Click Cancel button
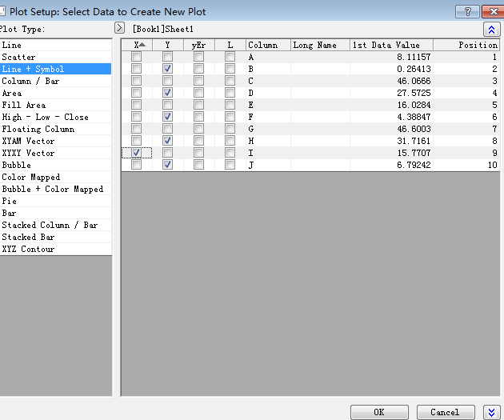 point(446,412)
